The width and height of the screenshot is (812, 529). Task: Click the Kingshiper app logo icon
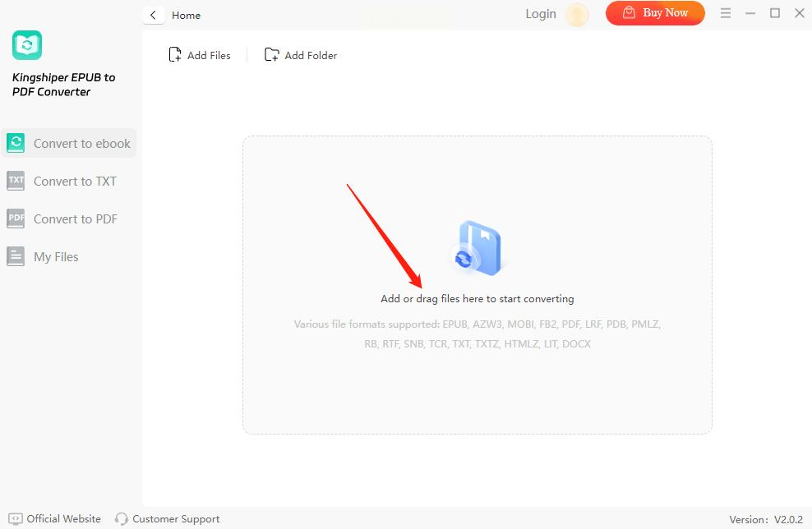click(x=27, y=45)
